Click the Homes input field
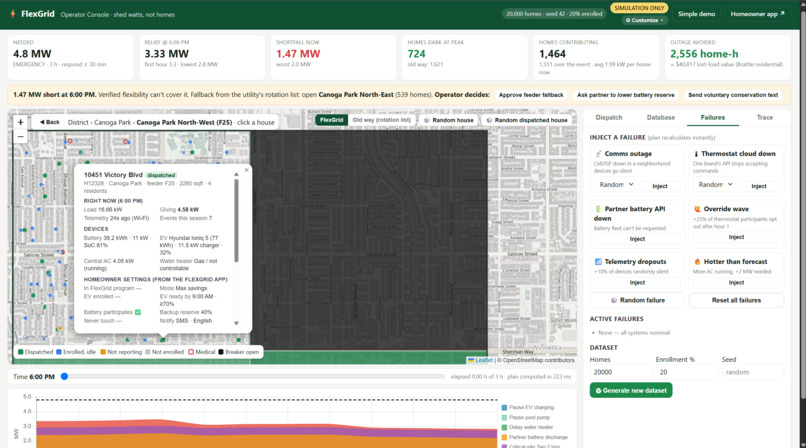The width and height of the screenshot is (806, 448). coord(620,372)
